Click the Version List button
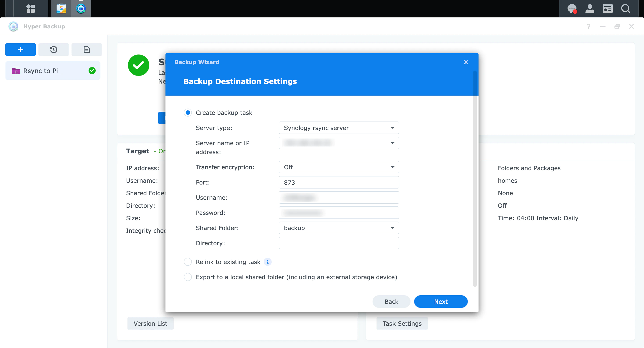The image size is (644, 348). pos(150,324)
